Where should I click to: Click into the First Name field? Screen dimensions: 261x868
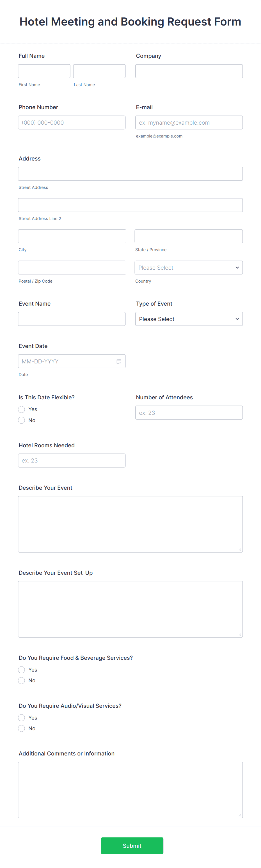[x=44, y=71]
